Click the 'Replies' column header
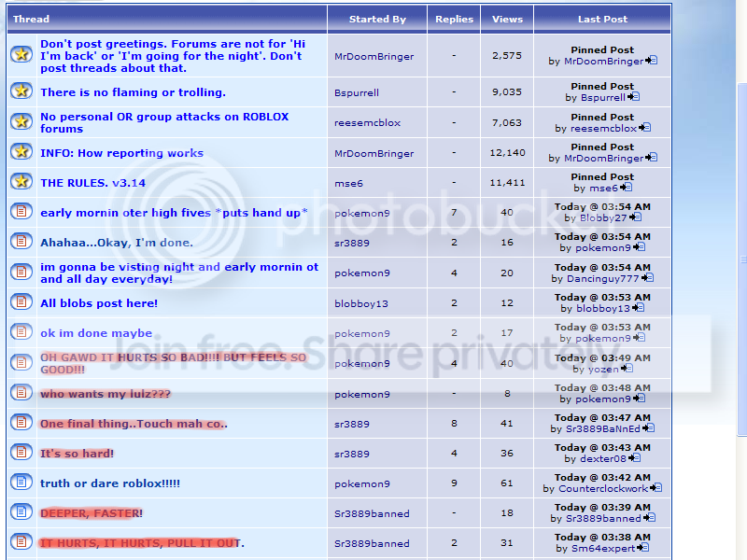747x560 pixels. 454,19
